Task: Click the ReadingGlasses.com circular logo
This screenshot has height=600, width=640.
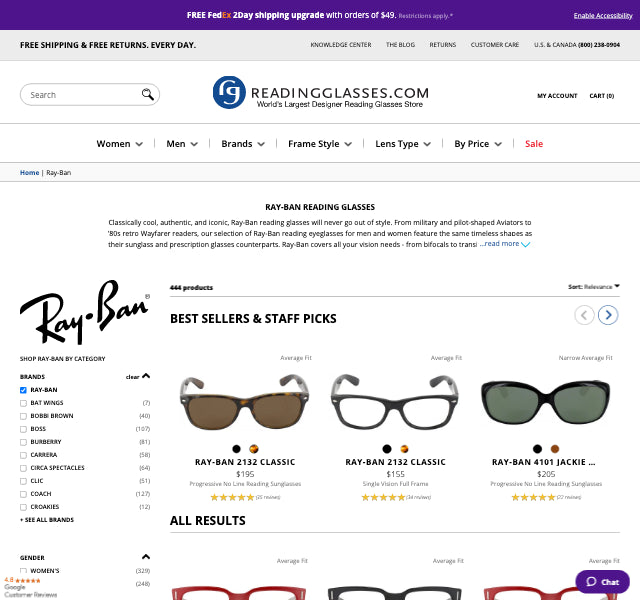Action: 229,92
